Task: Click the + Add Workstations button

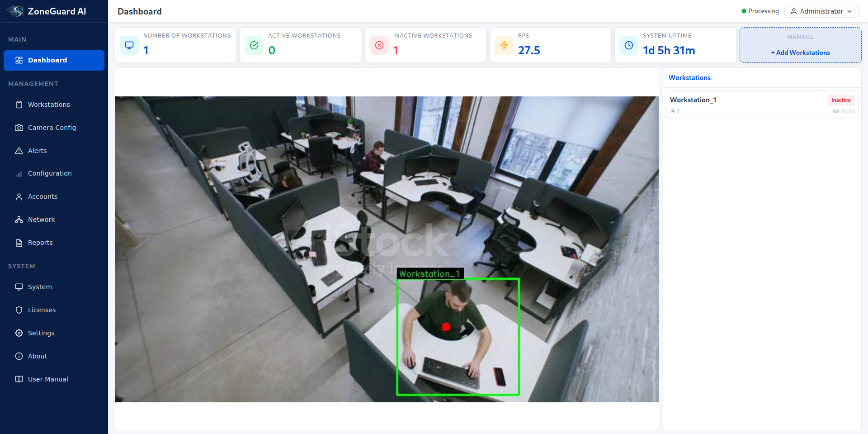Action: tap(800, 52)
